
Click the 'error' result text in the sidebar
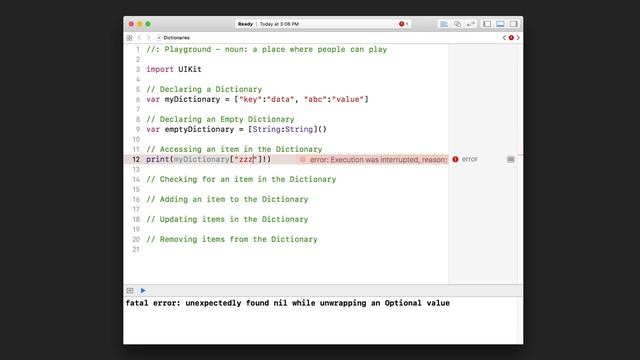(x=469, y=159)
